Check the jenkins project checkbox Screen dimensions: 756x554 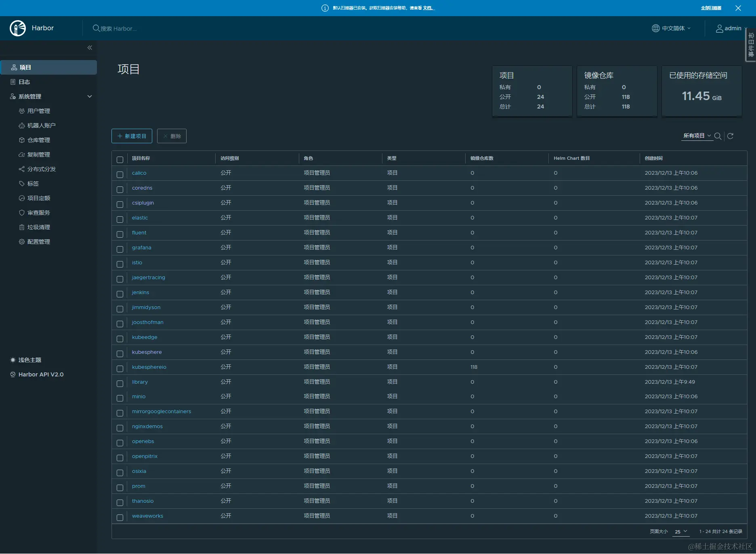pos(120,294)
